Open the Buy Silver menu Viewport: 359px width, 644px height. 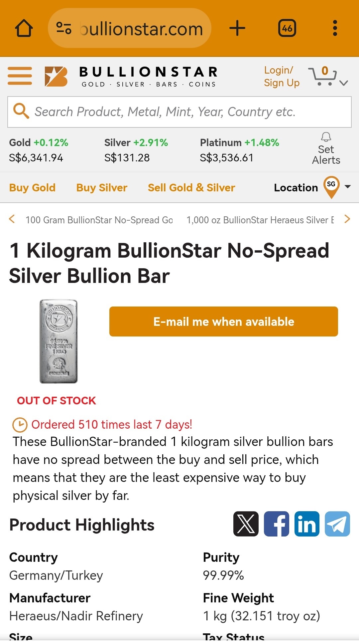point(102,188)
